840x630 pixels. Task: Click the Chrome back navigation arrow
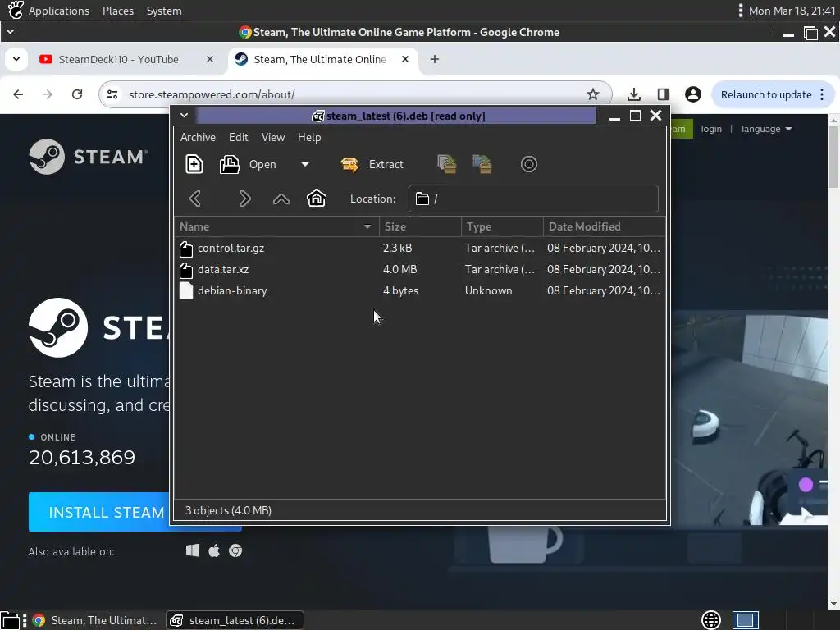18,94
